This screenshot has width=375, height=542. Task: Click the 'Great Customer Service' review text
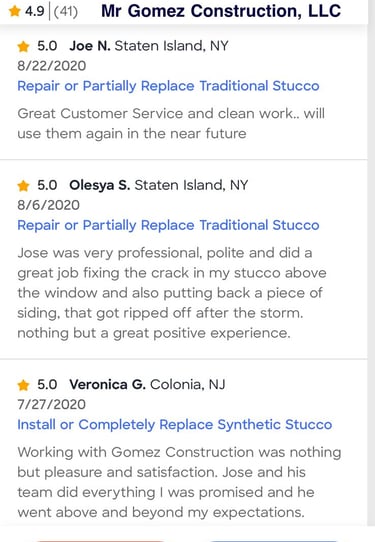(x=171, y=123)
